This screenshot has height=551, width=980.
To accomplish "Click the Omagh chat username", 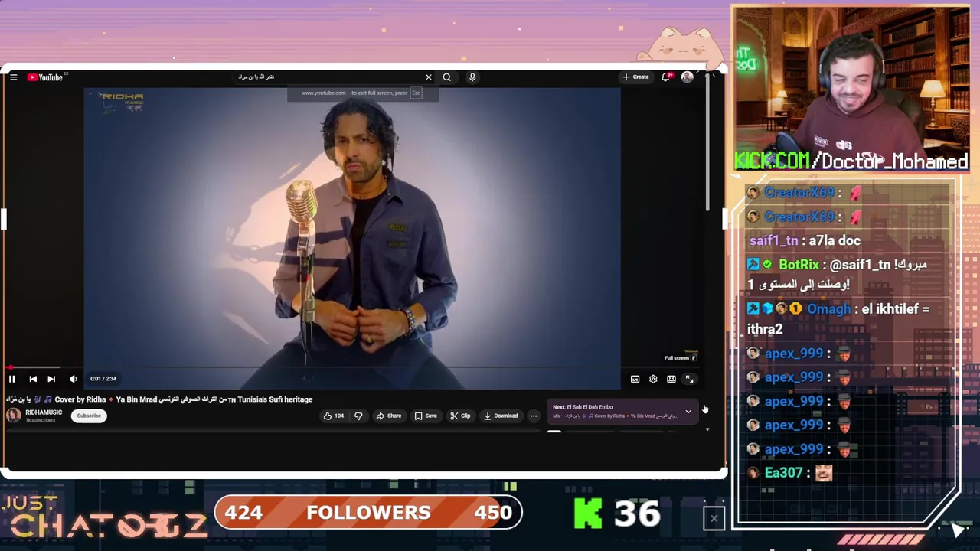I will [x=828, y=309].
